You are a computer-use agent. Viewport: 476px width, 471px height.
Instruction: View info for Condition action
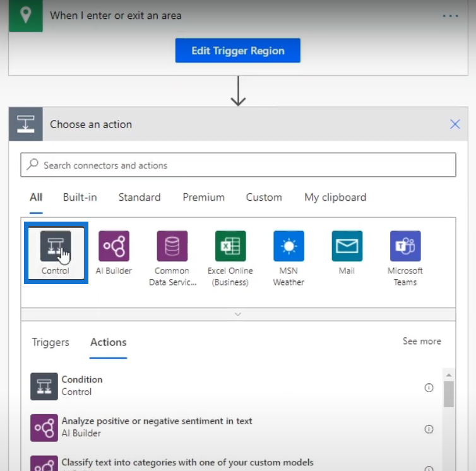click(x=429, y=388)
